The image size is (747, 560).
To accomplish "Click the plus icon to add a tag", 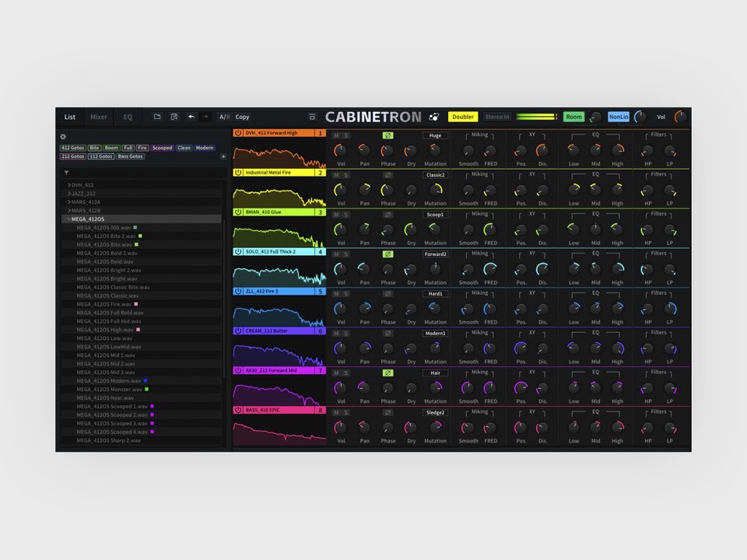I will [x=223, y=156].
